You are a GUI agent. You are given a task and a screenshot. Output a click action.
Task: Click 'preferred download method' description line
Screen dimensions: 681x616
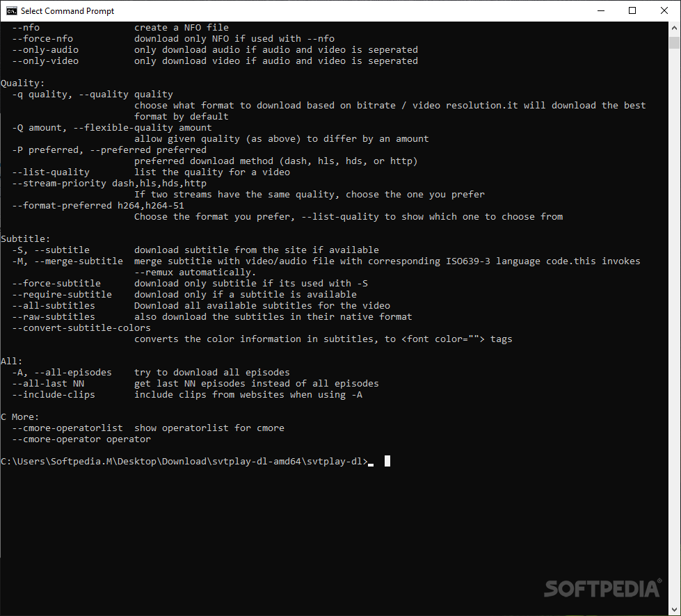275,161
